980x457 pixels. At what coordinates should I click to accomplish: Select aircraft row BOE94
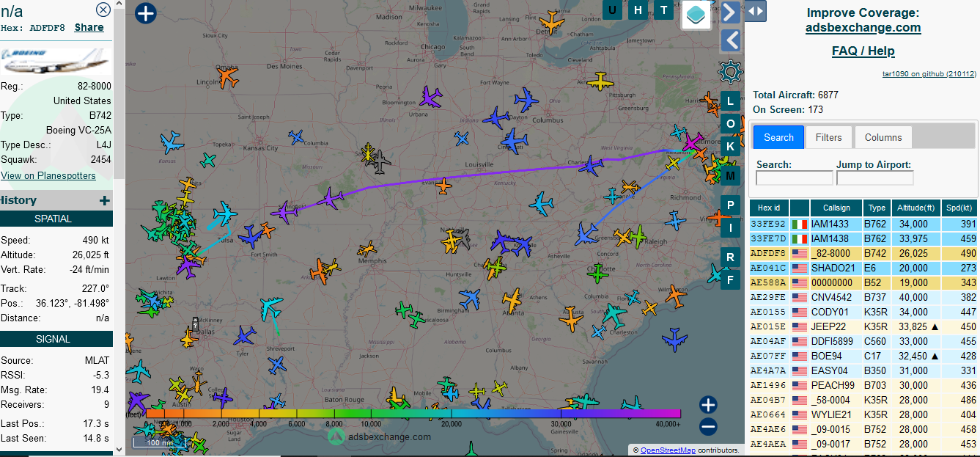pos(864,357)
